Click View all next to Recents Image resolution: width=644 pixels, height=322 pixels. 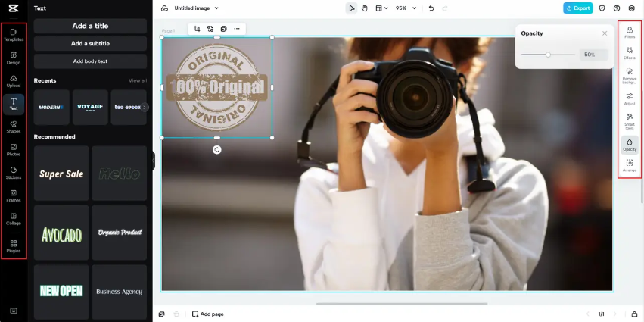[138, 80]
